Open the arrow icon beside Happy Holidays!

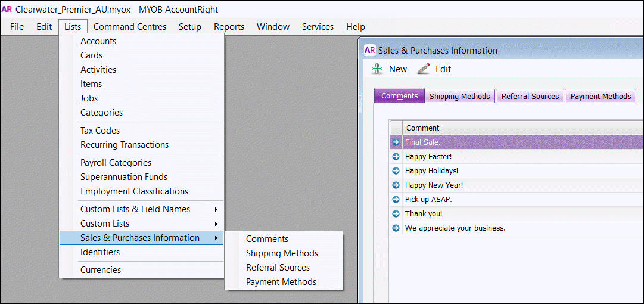[396, 171]
